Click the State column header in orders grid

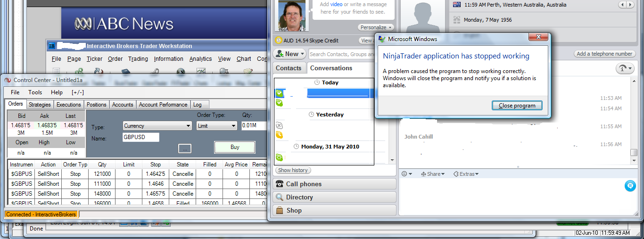pyautogui.click(x=183, y=165)
